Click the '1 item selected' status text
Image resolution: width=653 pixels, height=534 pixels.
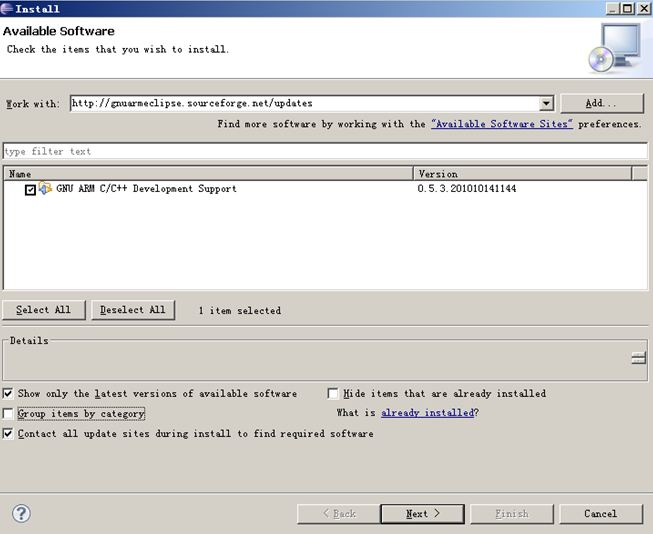point(240,311)
